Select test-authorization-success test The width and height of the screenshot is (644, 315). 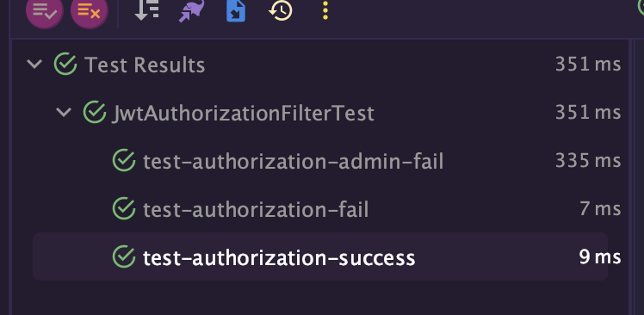coord(320,256)
